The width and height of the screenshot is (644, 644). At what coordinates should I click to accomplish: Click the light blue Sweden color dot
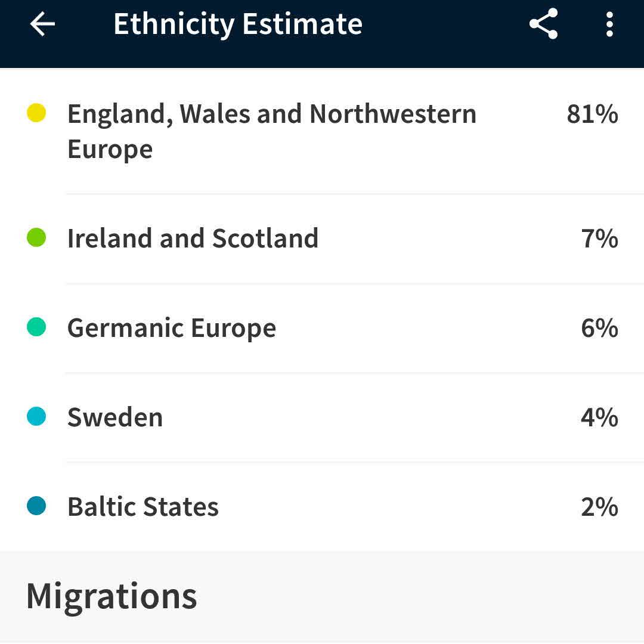point(36,417)
